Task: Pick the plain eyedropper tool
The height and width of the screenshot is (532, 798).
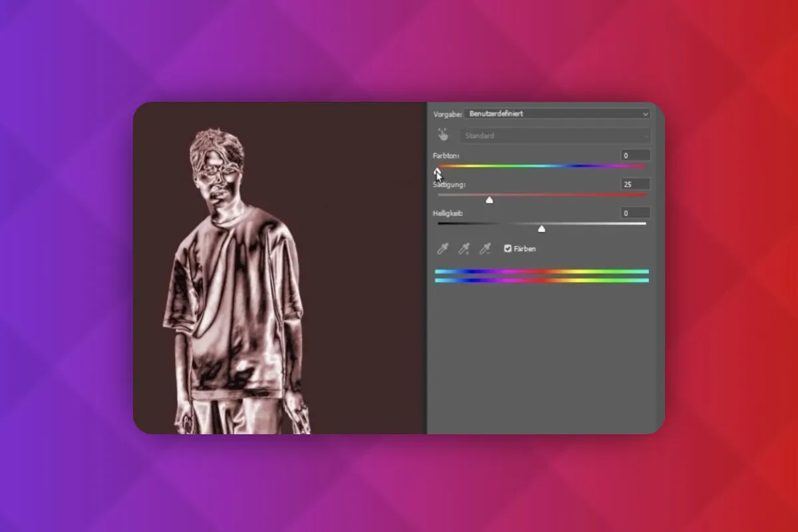Action: point(442,249)
